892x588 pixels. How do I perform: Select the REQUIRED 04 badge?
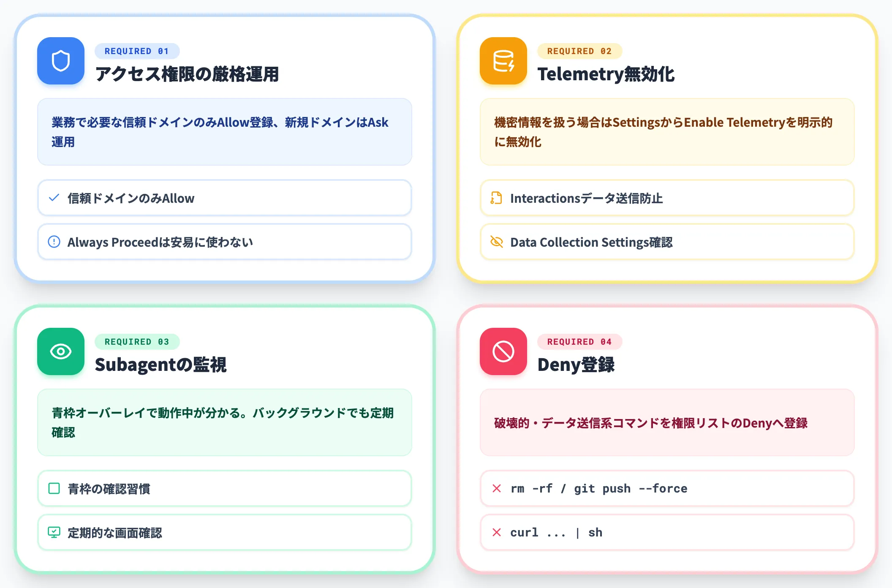pos(579,342)
